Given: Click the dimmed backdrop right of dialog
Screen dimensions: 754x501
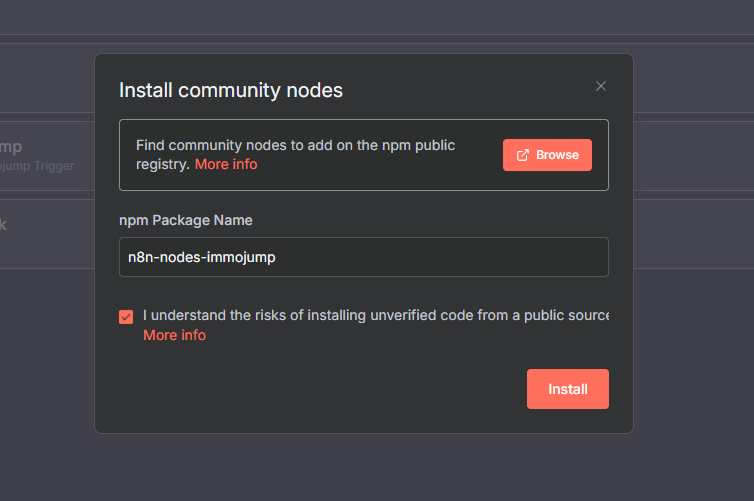Looking at the screenshot, I should tap(692, 300).
